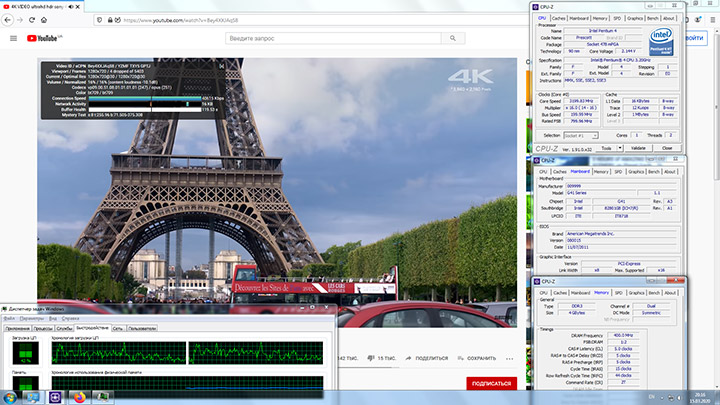Click the browser Back arrow

click(8, 20)
